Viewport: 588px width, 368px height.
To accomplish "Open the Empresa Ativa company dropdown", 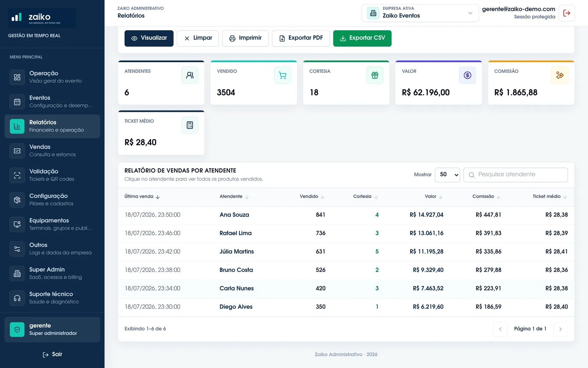I will click(x=420, y=13).
